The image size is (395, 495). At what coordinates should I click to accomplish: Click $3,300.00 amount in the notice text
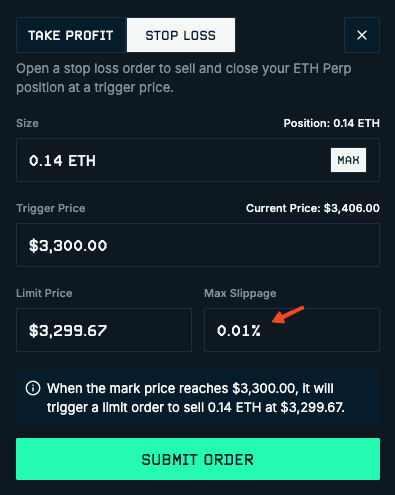pyautogui.click(x=263, y=388)
